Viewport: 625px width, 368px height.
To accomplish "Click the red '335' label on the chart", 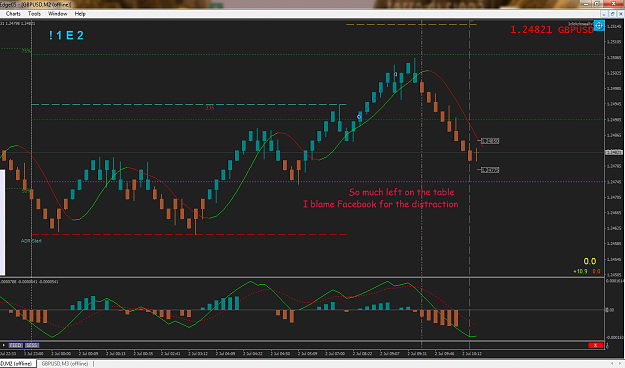I will click(210, 108).
